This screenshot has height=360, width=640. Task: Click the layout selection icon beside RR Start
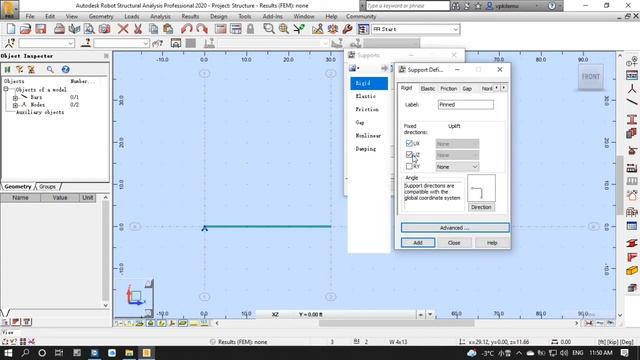[x=363, y=29]
